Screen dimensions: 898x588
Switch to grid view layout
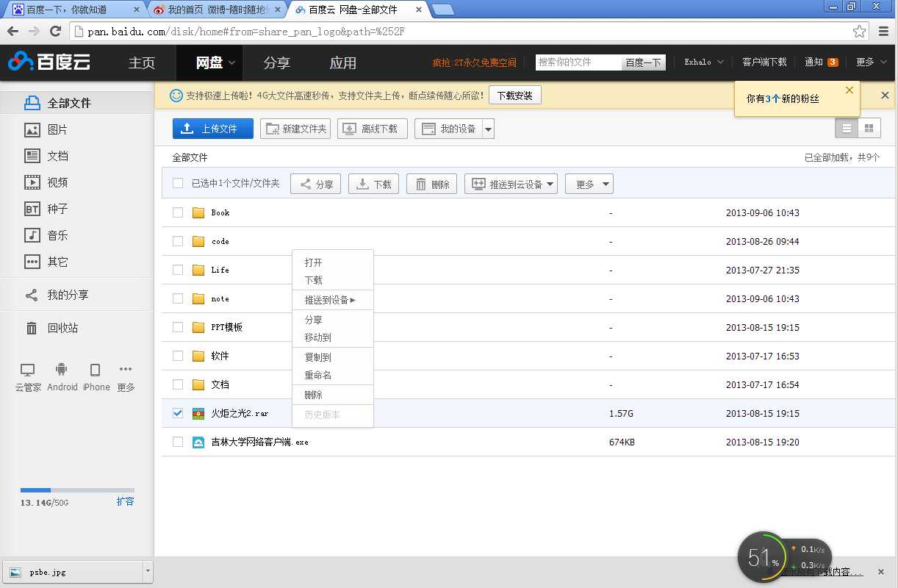(x=869, y=127)
